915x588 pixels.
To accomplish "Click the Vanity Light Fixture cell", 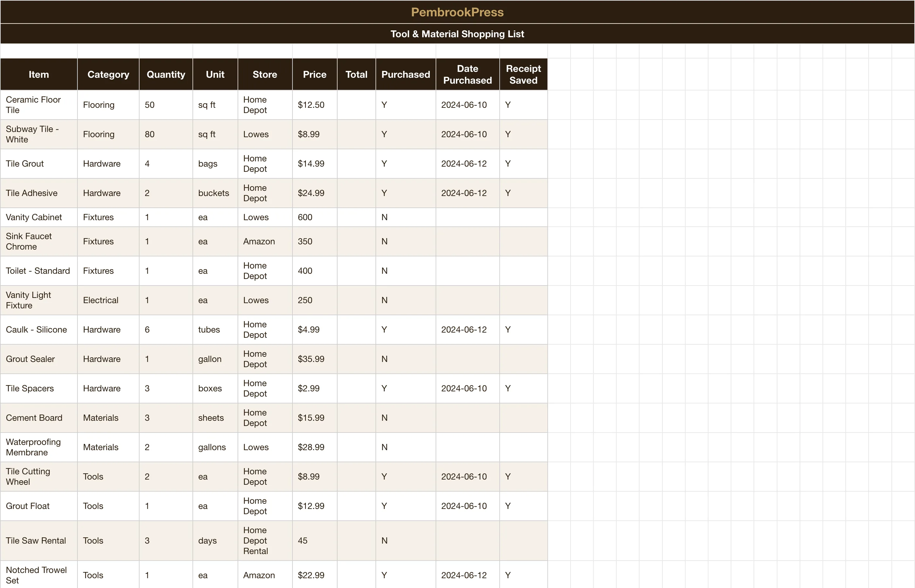I will click(x=39, y=300).
